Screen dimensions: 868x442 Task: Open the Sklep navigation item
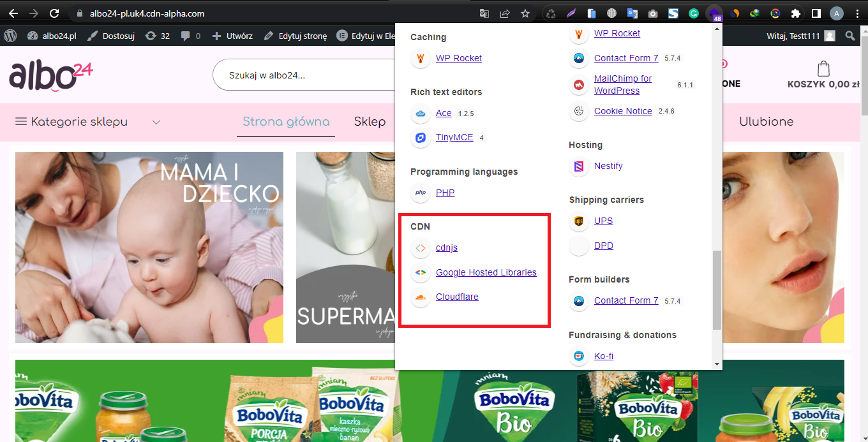(370, 122)
